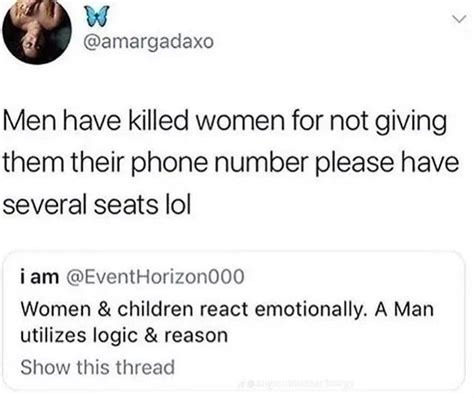Viewport: 474px width, 398px height.
Task: Click the line "utilizes logic & reason"
Action: pyautogui.click(x=124, y=336)
